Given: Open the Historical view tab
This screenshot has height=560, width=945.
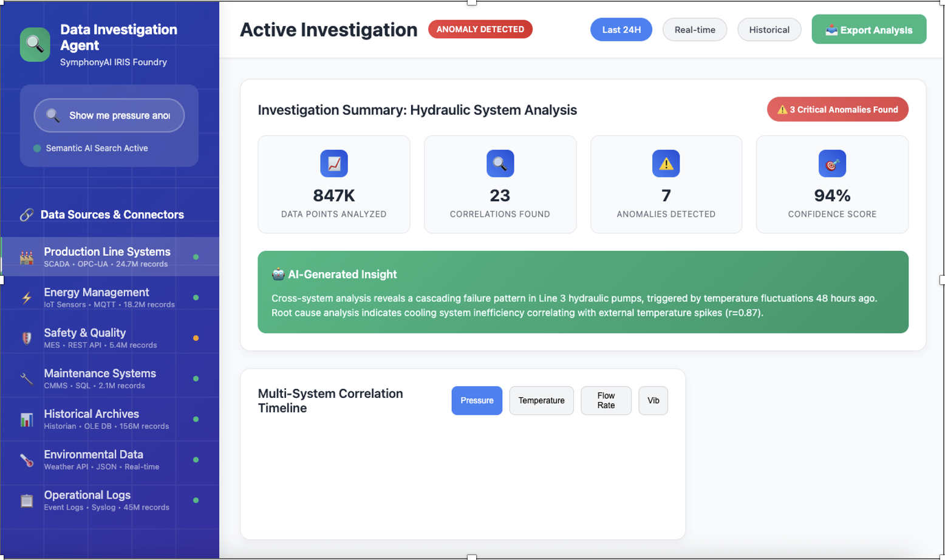Looking at the screenshot, I should (769, 29).
